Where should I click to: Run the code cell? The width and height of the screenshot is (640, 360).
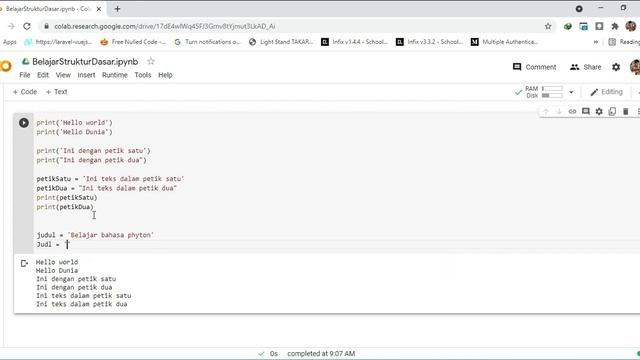coord(24,122)
